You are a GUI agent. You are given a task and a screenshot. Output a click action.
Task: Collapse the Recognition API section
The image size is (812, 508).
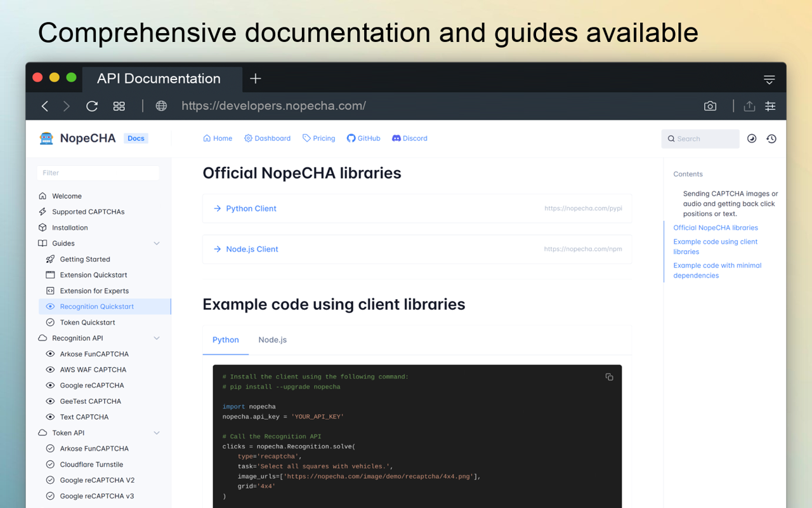point(156,338)
